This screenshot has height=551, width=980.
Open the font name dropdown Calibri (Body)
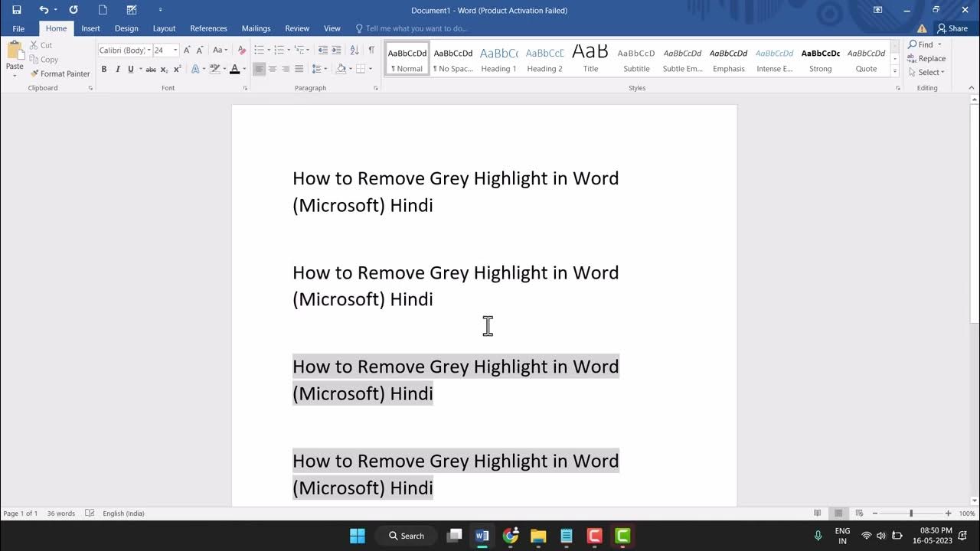(x=149, y=50)
